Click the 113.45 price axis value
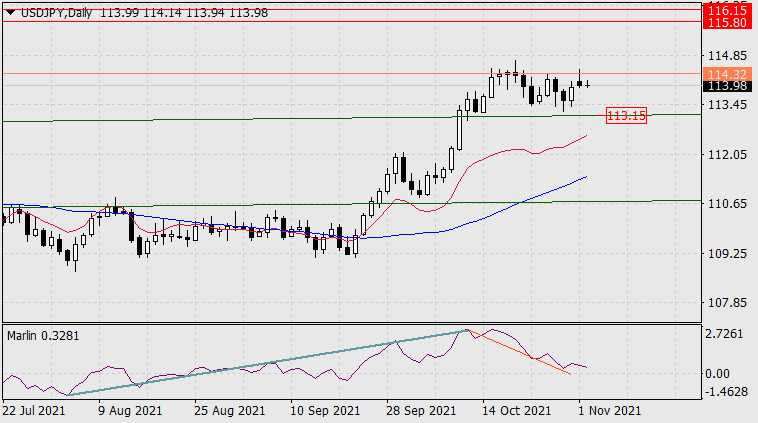This screenshot has height=423, width=758. click(x=727, y=105)
